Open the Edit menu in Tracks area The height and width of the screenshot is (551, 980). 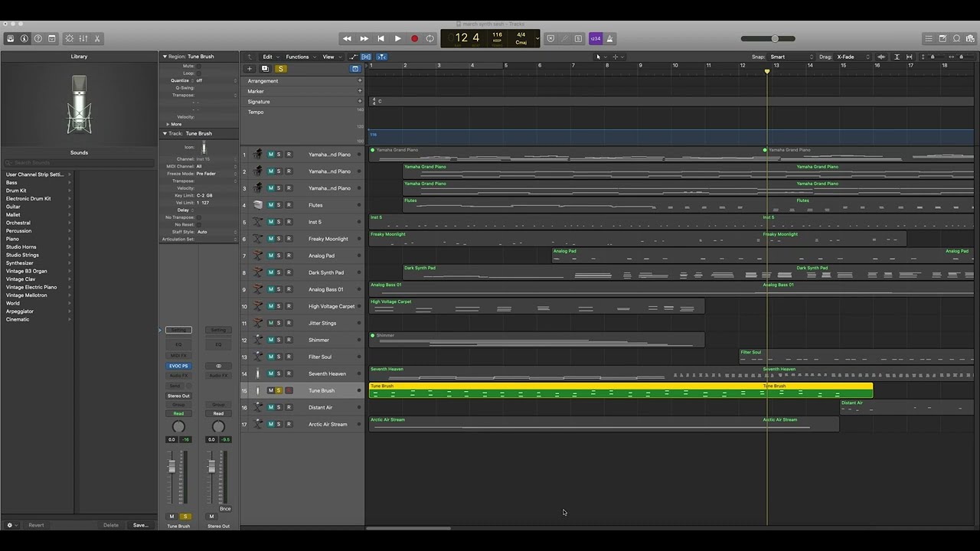269,57
